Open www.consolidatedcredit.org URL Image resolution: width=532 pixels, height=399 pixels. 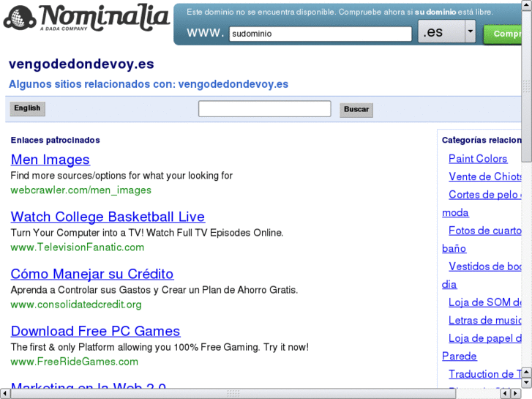76,305
